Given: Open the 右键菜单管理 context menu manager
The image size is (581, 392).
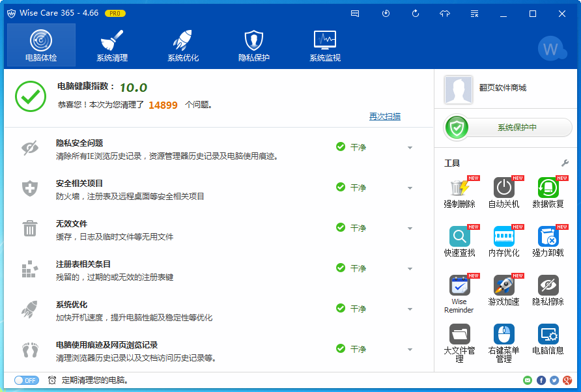Looking at the screenshot, I should pos(503,343).
